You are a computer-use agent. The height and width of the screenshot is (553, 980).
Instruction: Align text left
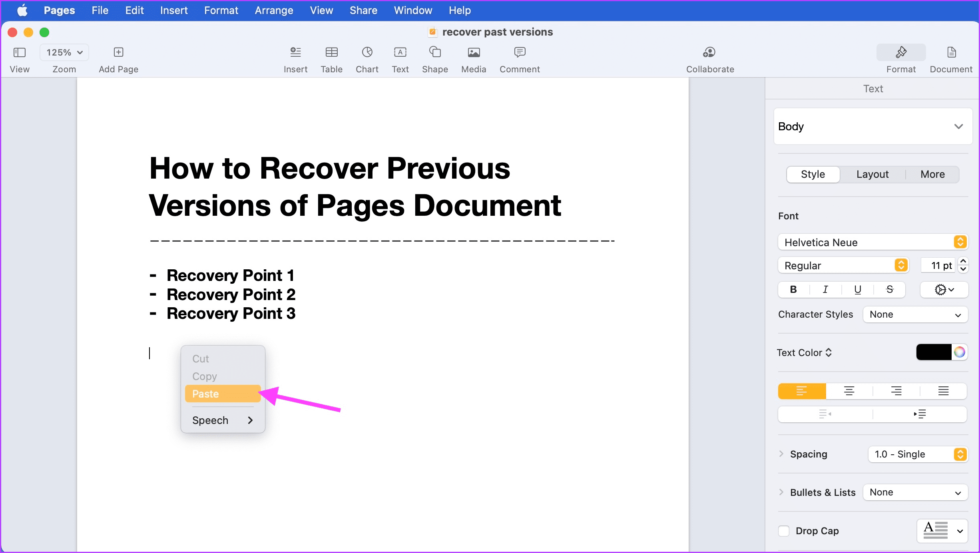click(x=802, y=391)
